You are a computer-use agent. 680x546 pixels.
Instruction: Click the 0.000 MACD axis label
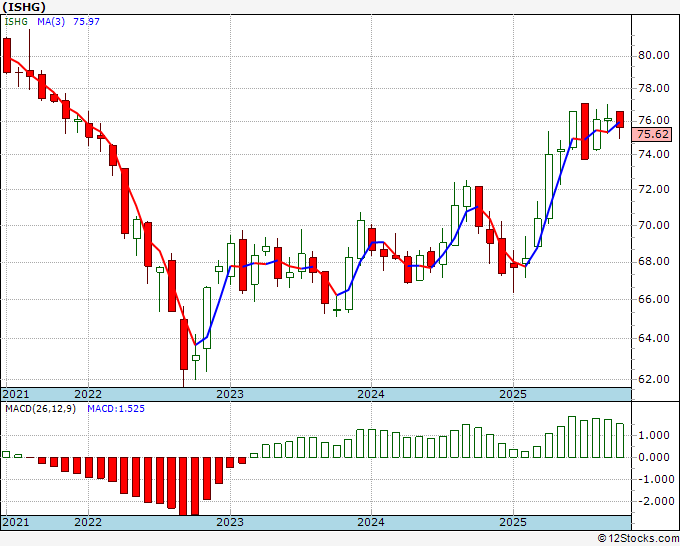pyautogui.click(x=653, y=457)
